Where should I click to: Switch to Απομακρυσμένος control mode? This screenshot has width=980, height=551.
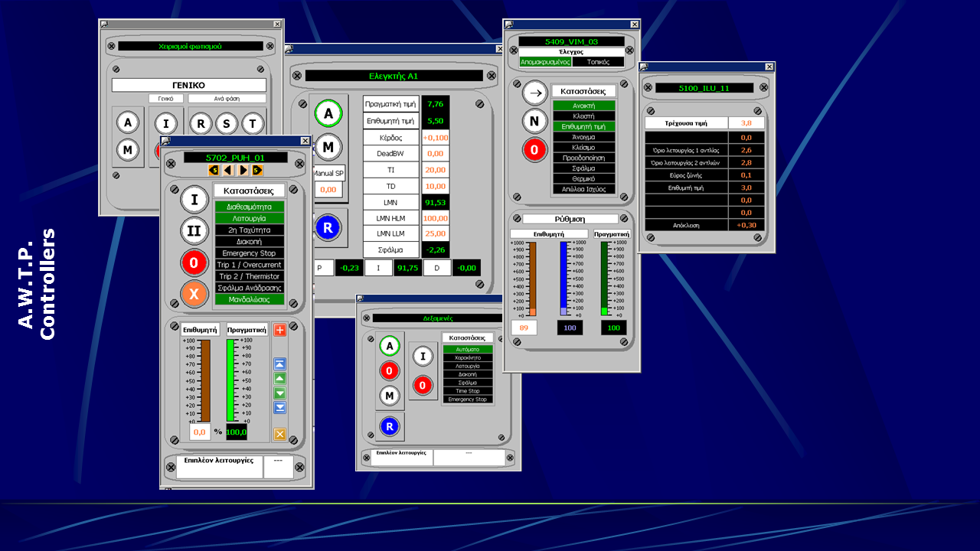tap(544, 62)
